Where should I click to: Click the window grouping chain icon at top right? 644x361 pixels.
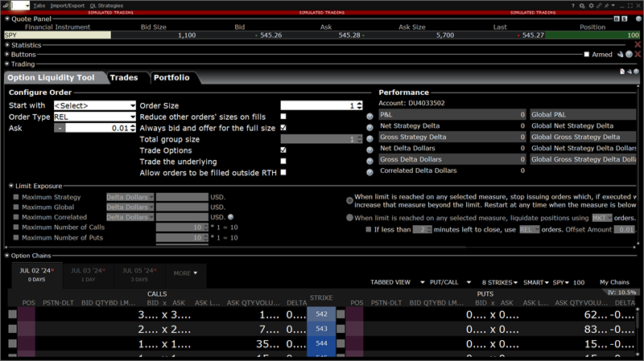tap(599, 6)
